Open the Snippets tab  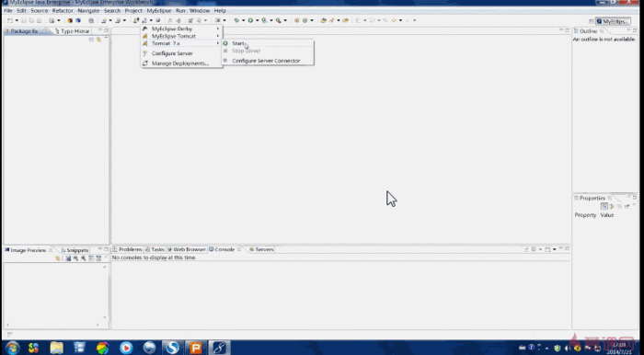click(75, 250)
